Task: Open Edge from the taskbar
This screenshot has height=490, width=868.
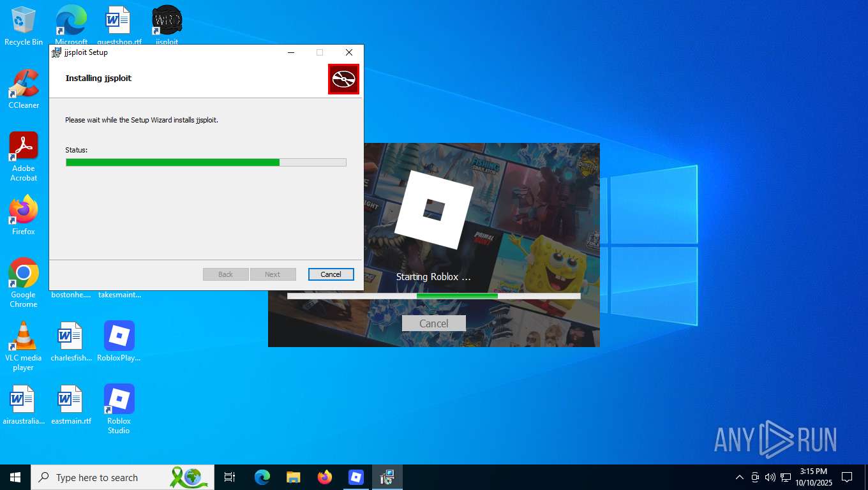Action: point(262,477)
